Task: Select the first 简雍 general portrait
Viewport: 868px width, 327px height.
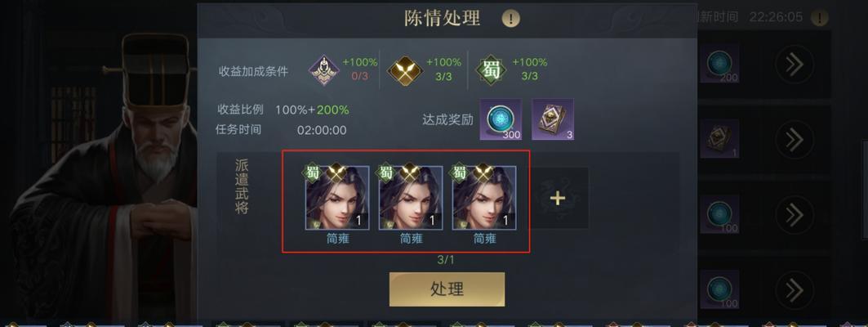Action: [337, 198]
